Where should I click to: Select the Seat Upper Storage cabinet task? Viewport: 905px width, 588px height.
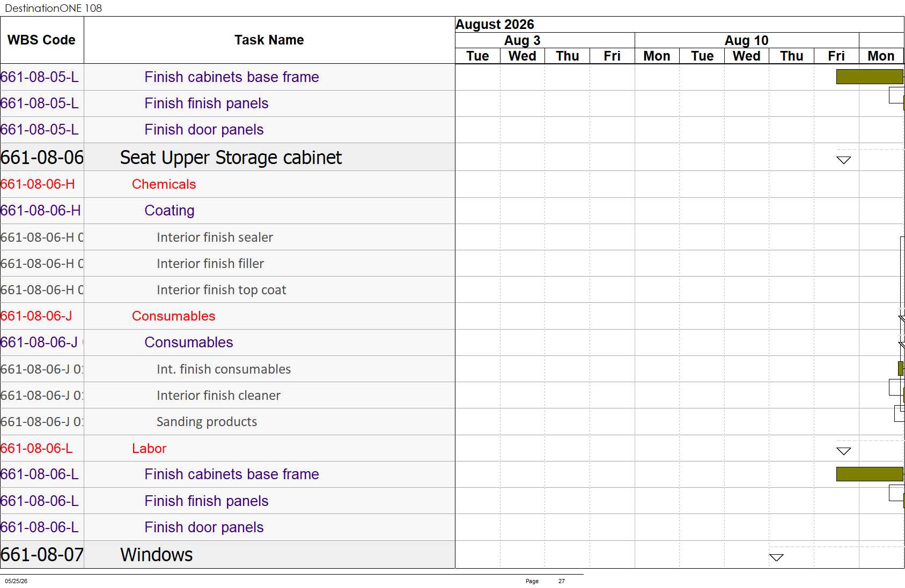pos(231,158)
